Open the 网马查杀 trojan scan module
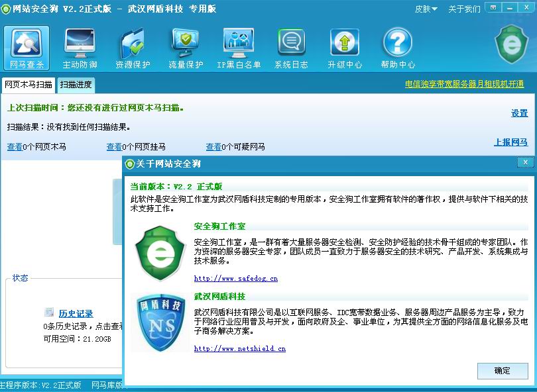Screen dimensions: 537x392 [x=27, y=48]
